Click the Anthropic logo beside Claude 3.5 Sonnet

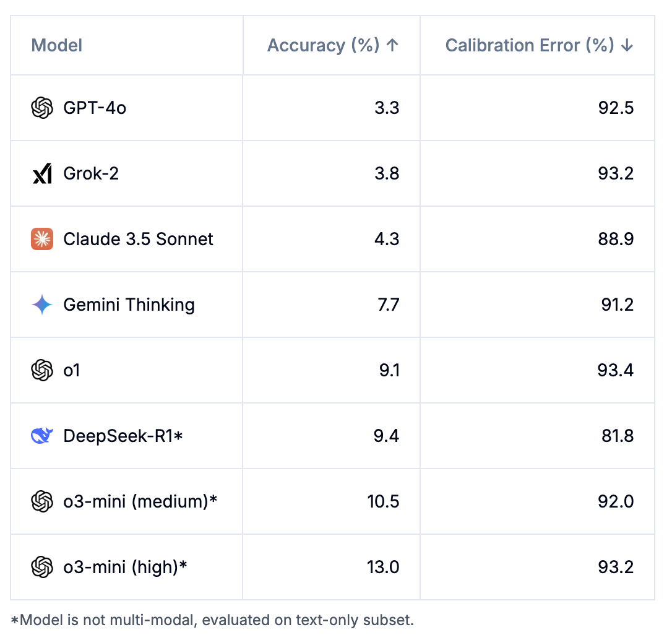[x=42, y=239]
